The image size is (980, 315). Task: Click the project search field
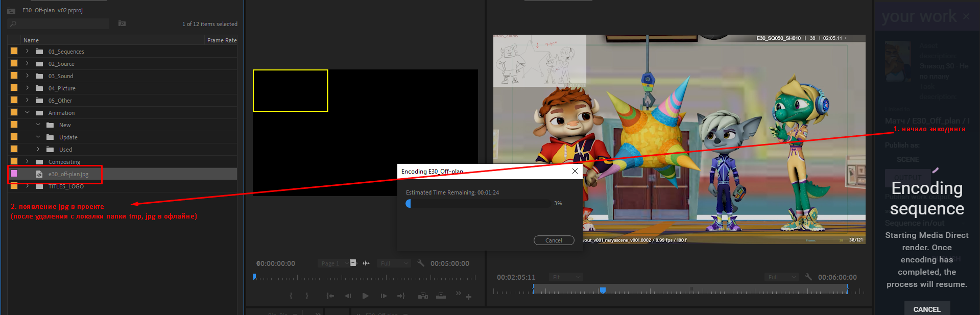point(59,24)
